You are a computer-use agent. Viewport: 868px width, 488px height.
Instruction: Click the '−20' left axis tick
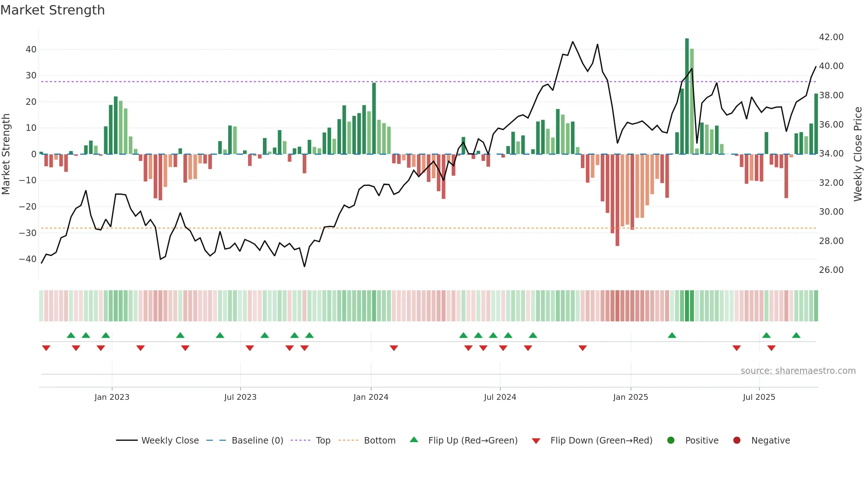pyautogui.click(x=28, y=207)
